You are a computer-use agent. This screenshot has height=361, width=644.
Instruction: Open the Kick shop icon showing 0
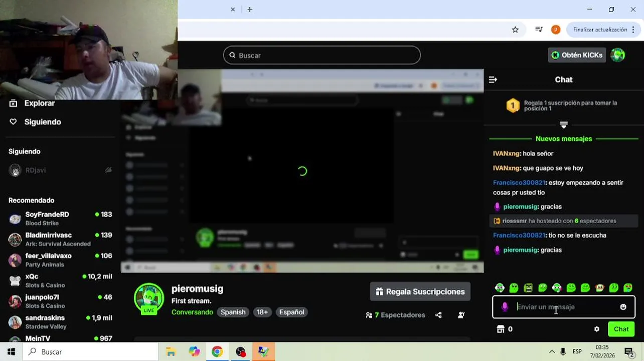[505, 329]
